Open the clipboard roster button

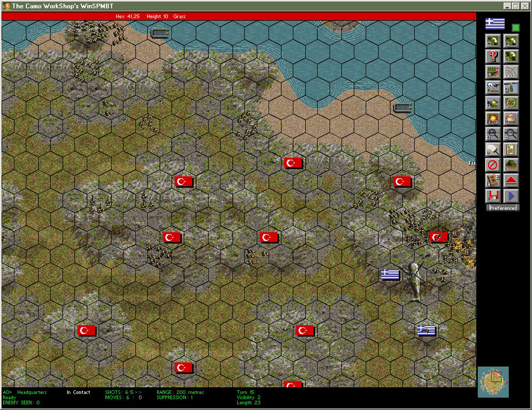click(511, 149)
